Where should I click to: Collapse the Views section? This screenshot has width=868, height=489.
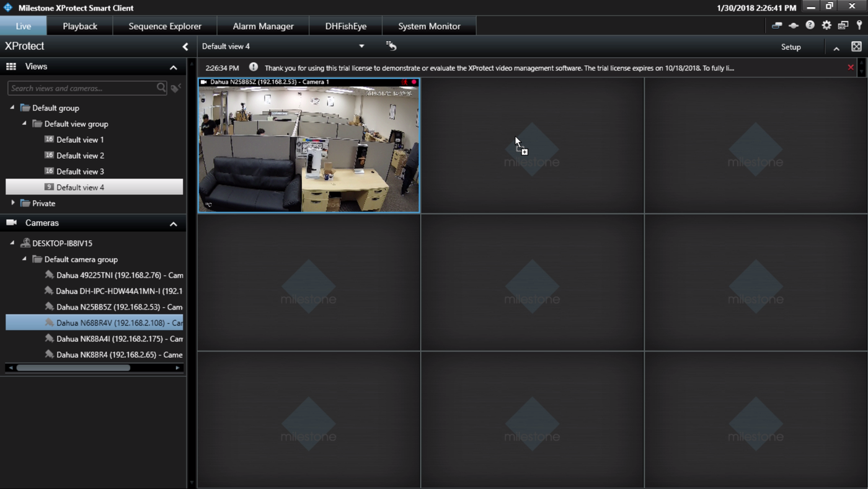[x=174, y=67]
